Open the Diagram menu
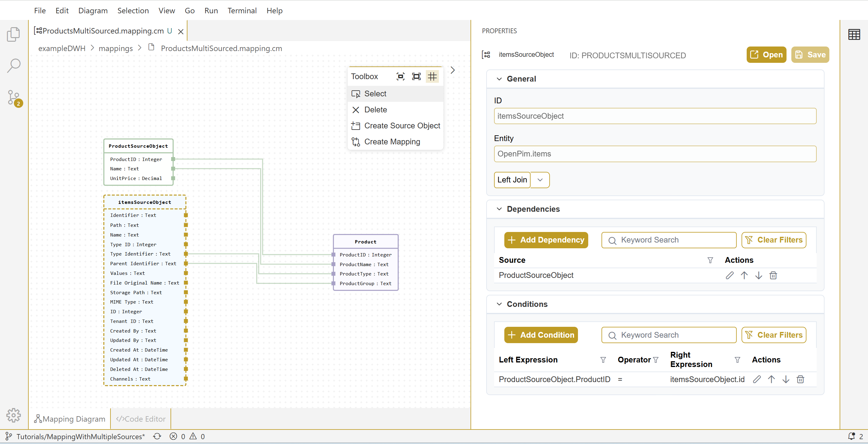 pyautogui.click(x=93, y=11)
